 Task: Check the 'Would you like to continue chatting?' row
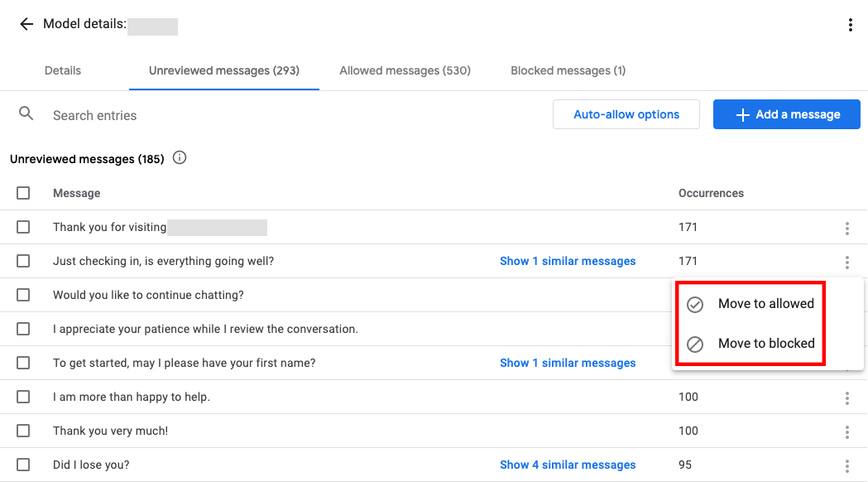click(x=23, y=295)
